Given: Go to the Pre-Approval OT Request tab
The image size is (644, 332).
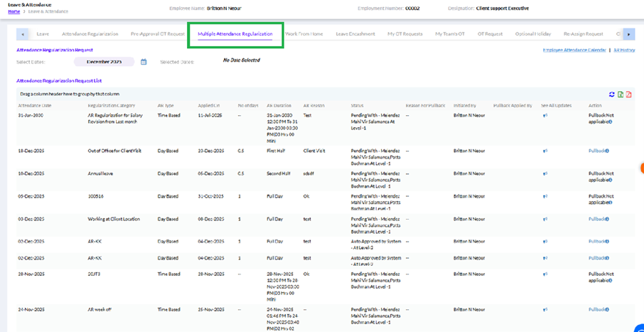Looking at the screenshot, I should [155, 33].
